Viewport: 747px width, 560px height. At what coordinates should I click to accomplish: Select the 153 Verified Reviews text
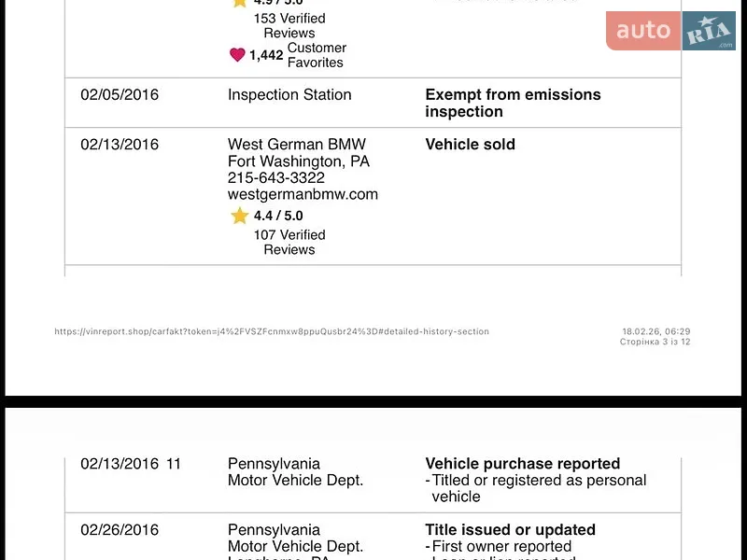pos(289,26)
